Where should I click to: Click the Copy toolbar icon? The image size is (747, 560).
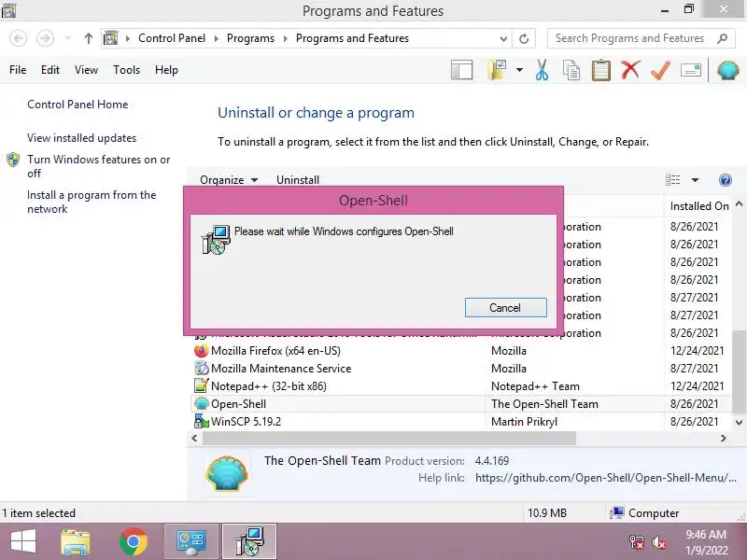[571, 70]
